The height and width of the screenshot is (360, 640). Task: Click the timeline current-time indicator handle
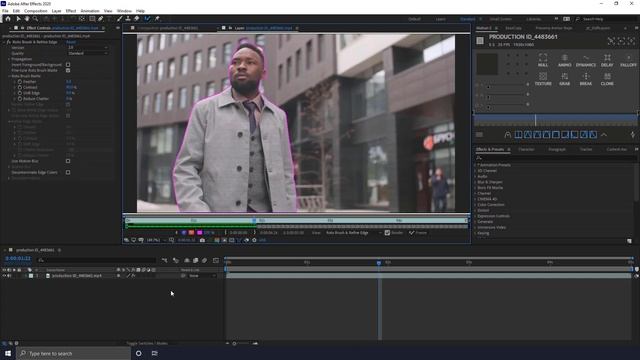point(379,263)
